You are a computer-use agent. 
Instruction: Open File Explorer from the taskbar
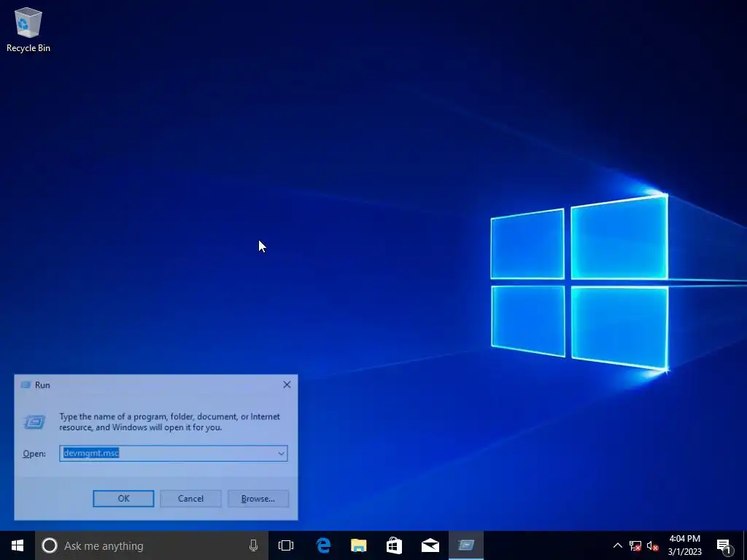click(x=359, y=545)
